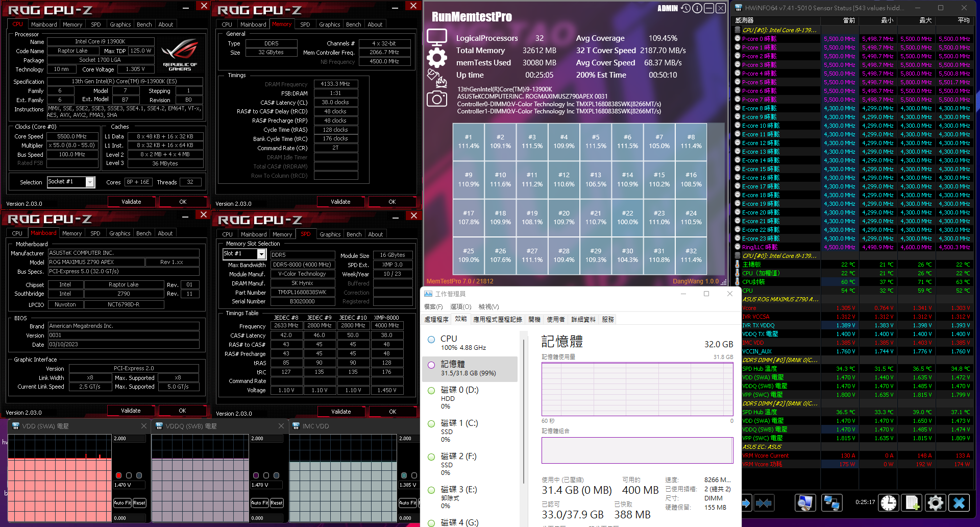980x527 pixels.
Task: Select 磁碟 0 (D:) in Task Manager sidebar
Action: (x=470, y=398)
